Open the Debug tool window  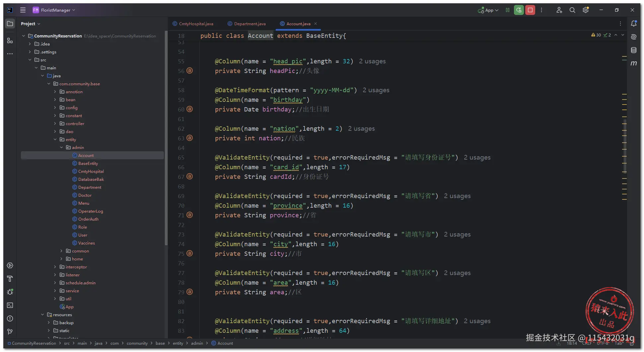[x=10, y=292]
